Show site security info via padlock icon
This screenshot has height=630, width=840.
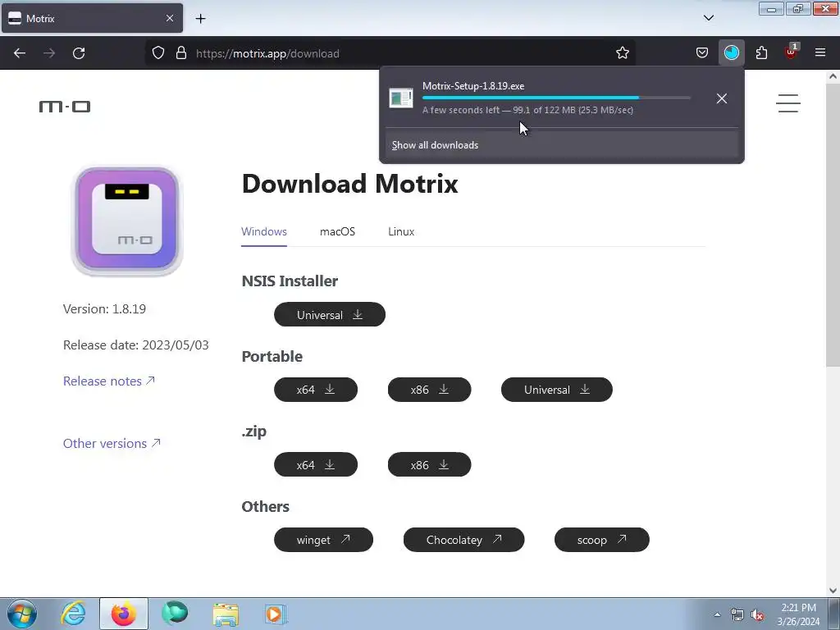(x=181, y=53)
